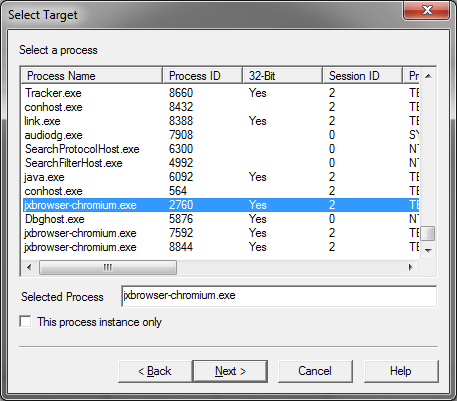
Task: Sort by Process ID column header
Action: click(x=203, y=76)
